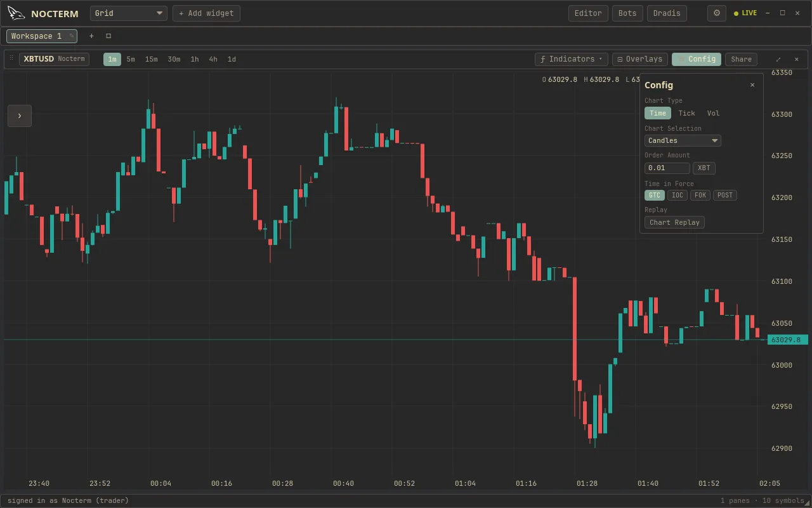Open the Dradis view
This screenshot has height=508, width=812.
667,13
